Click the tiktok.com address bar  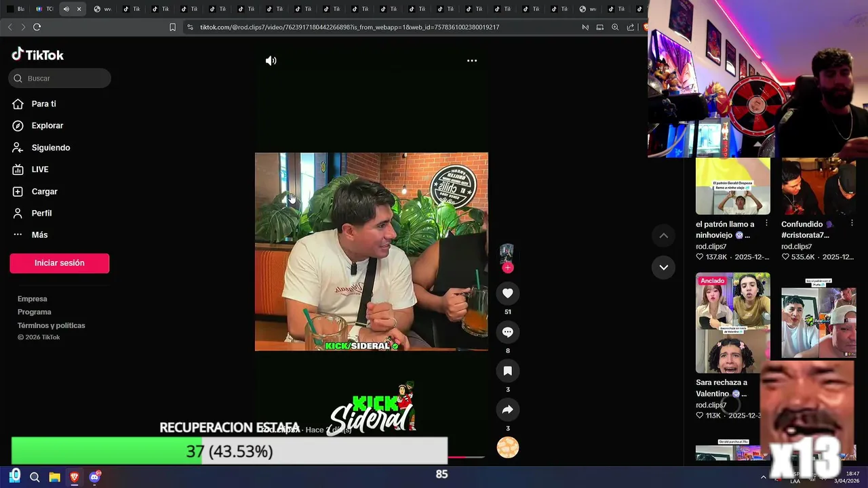(x=349, y=27)
